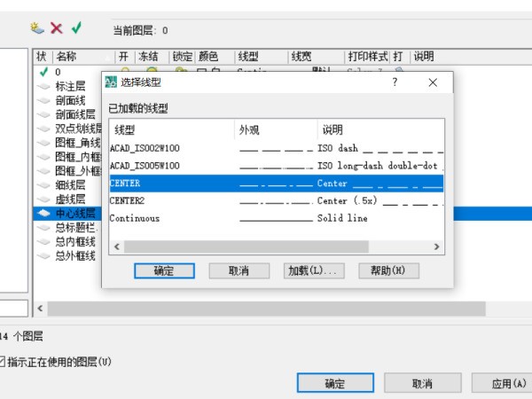Click the status icon of 总标题栏 layer

click(43, 227)
